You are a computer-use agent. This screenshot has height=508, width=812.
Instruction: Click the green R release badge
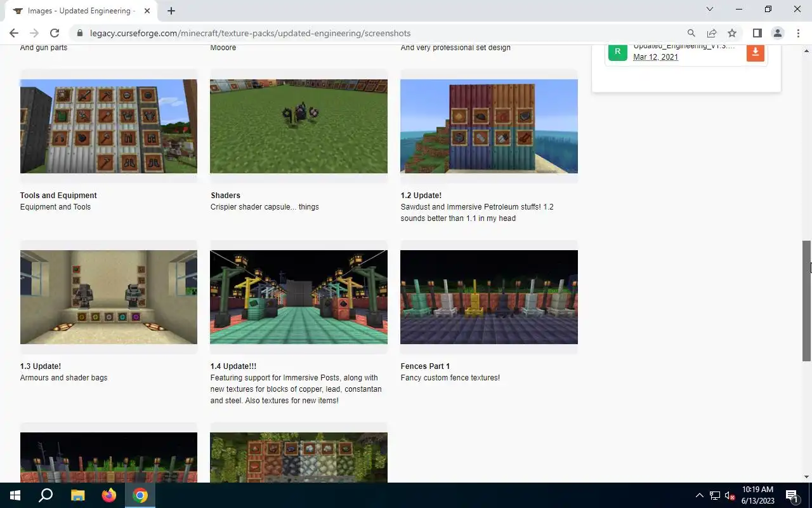tap(617, 52)
